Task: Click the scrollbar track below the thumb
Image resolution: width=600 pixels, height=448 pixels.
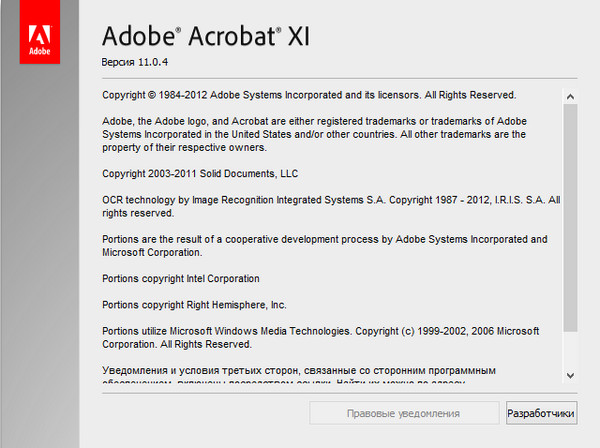Action: pyautogui.click(x=570, y=348)
